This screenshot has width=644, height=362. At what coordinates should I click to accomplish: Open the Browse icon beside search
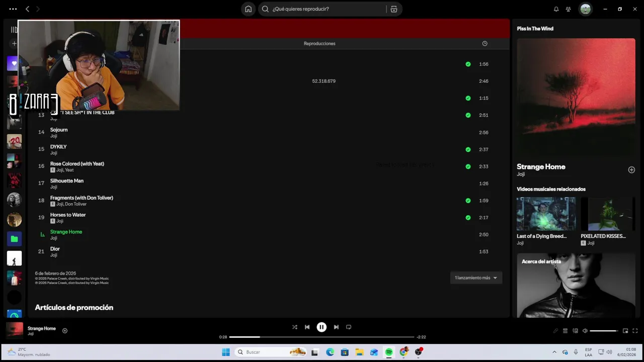[x=394, y=9]
